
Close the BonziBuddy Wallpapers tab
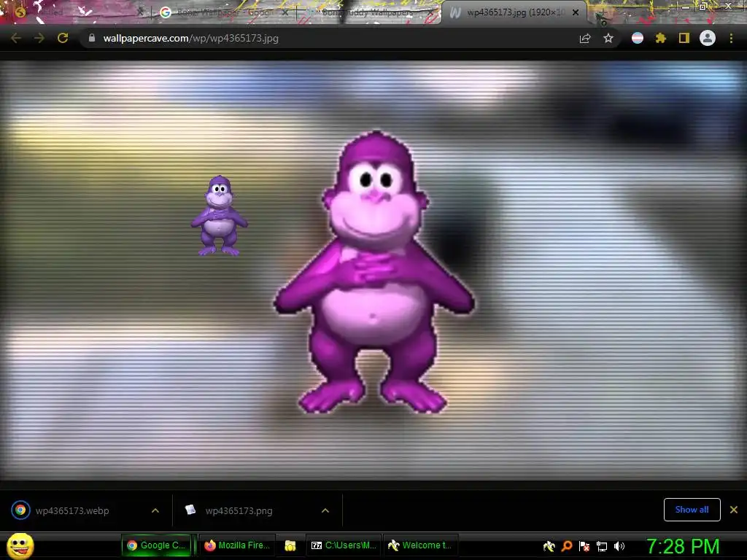[430, 13]
